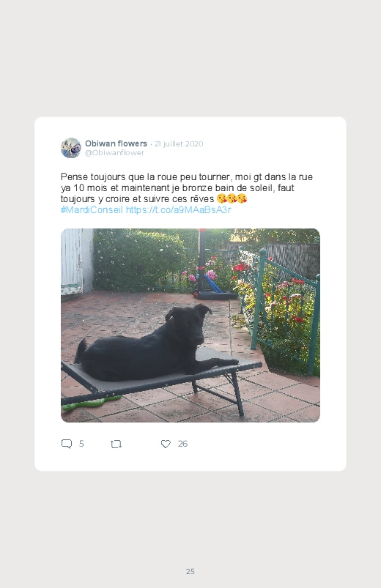Image resolution: width=381 pixels, height=588 pixels.
Task: Click the green toy under the cot
Action: click(x=90, y=403)
